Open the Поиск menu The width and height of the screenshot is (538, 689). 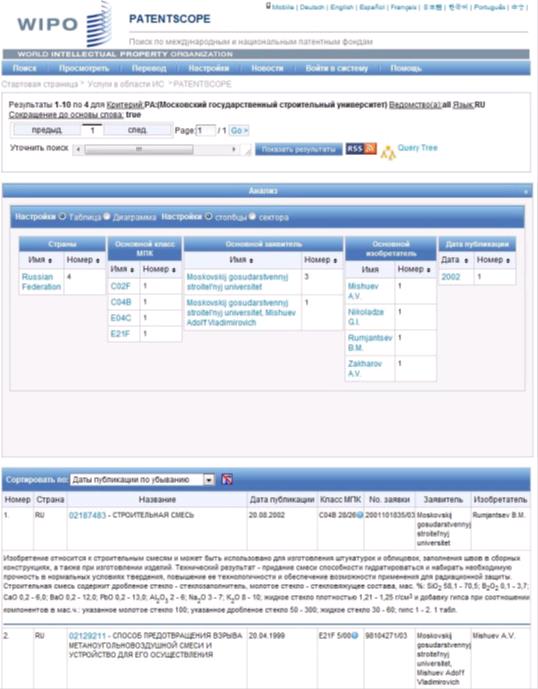tap(25, 68)
